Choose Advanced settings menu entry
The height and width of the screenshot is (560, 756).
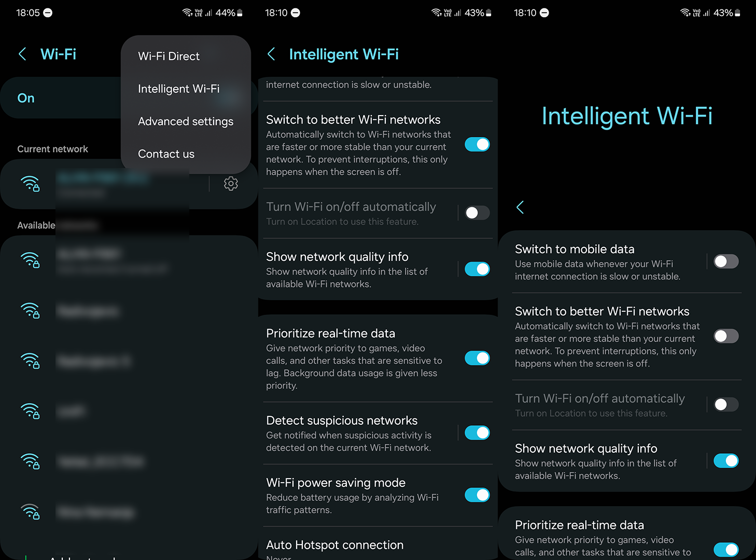(186, 121)
